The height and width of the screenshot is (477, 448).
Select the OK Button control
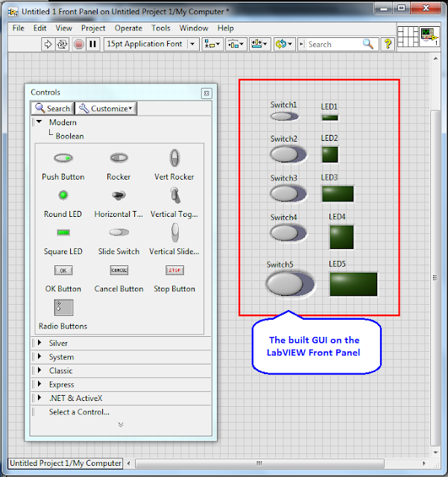click(63, 270)
